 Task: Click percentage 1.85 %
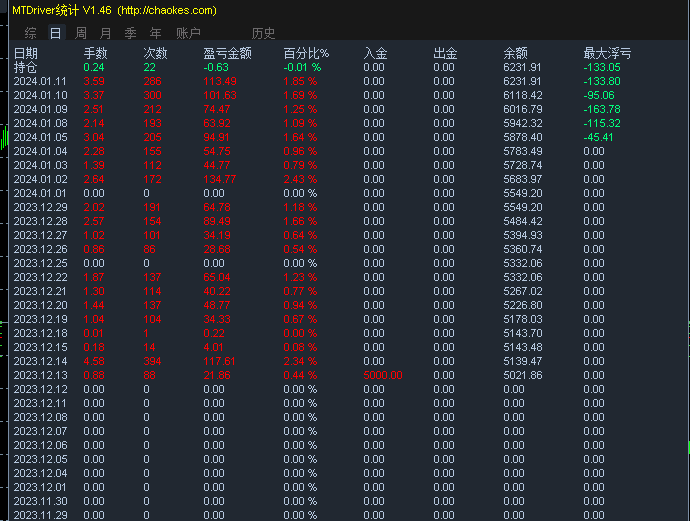pyautogui.click(x=300, y=81)
